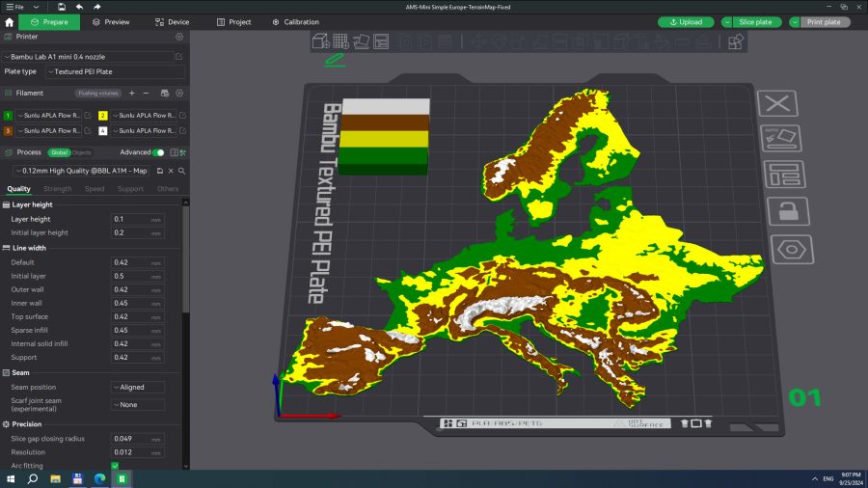Open the Assembly view icon in toolbar

[736, 41]
